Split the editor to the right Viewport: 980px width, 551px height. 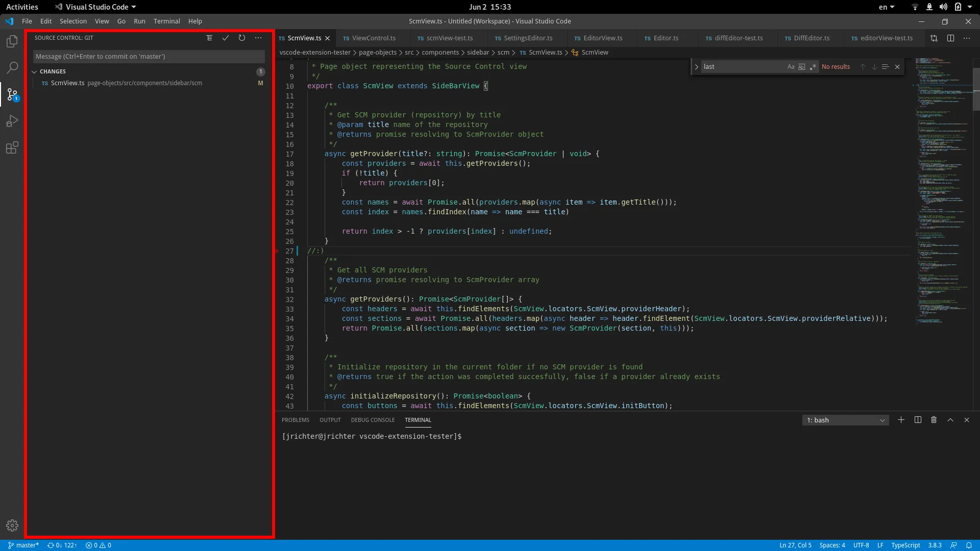pyautogui.click(x=950, y=38)
